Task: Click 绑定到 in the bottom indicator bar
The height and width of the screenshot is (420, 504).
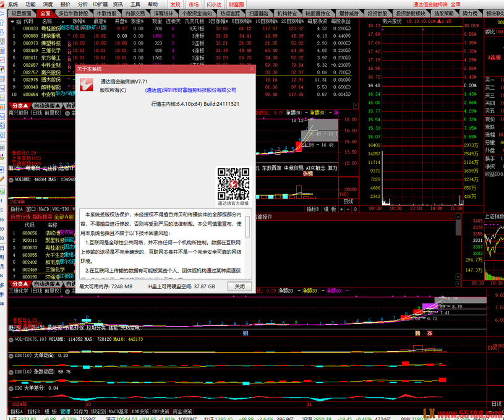Action: [98, 411]
